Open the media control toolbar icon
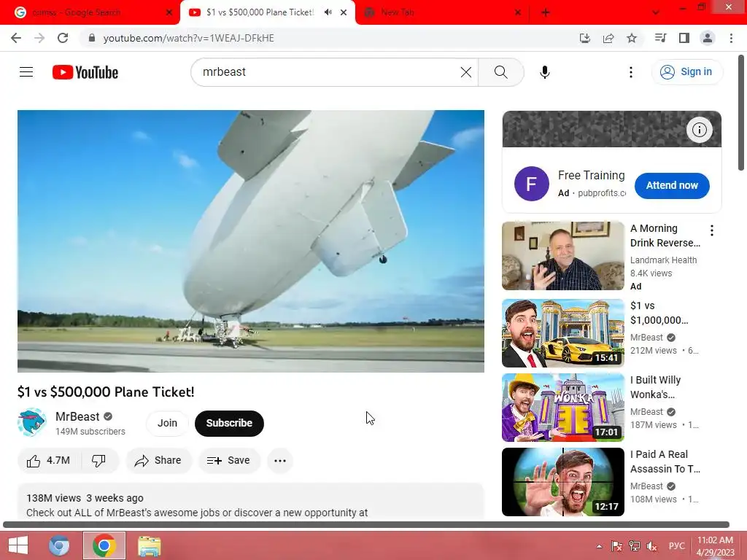 coord(660,38)
